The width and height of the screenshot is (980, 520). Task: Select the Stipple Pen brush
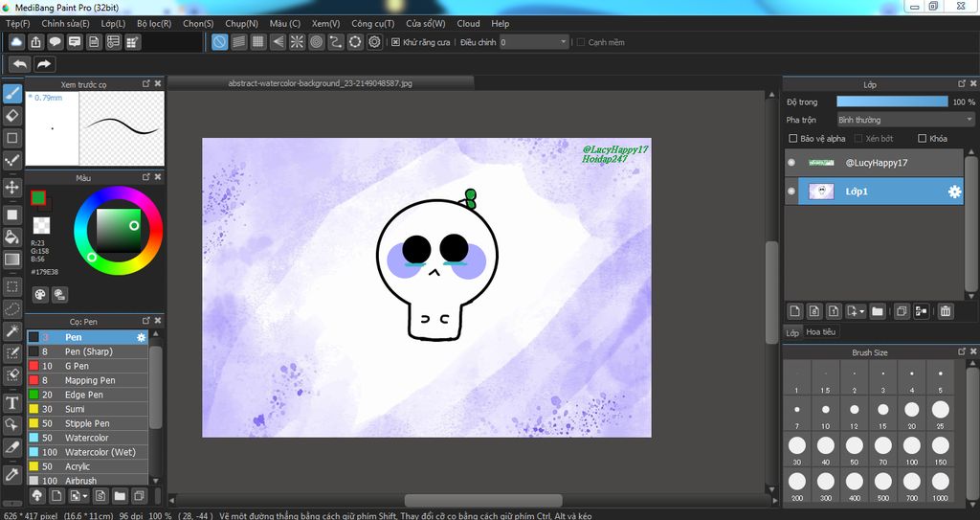(87, 423)
